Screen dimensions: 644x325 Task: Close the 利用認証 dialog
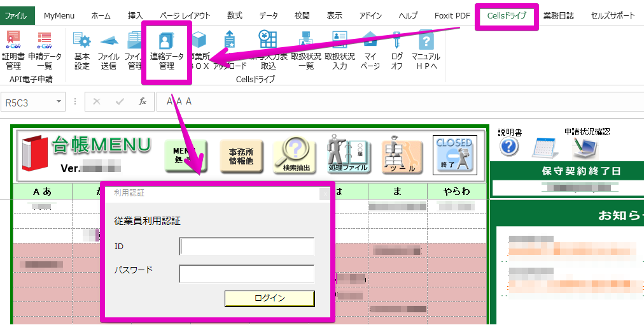point(324,193)
